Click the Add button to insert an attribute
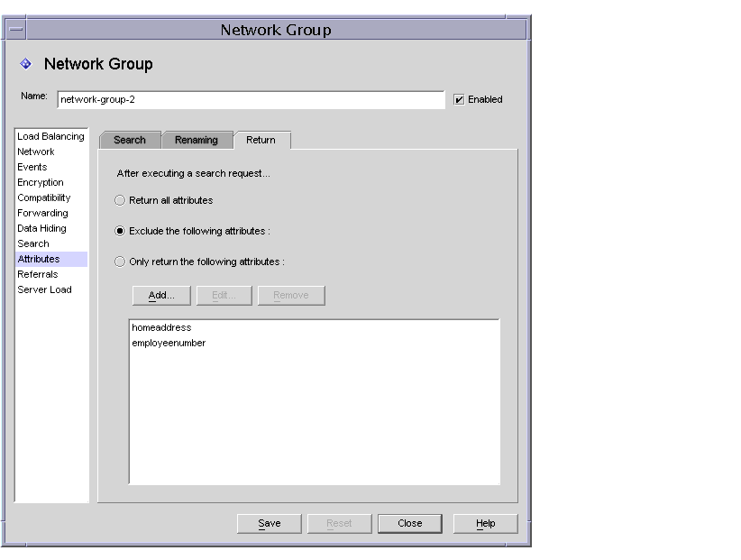This screenshot has width=741, height=560. pyautogui.click(x=163, y=294)
